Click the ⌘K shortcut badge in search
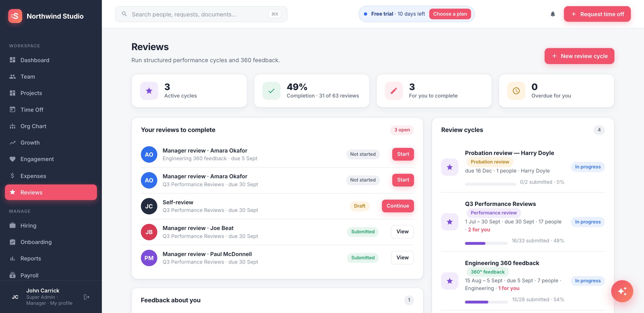The width and height of the screenshot is (644, 313). point(275,14)
